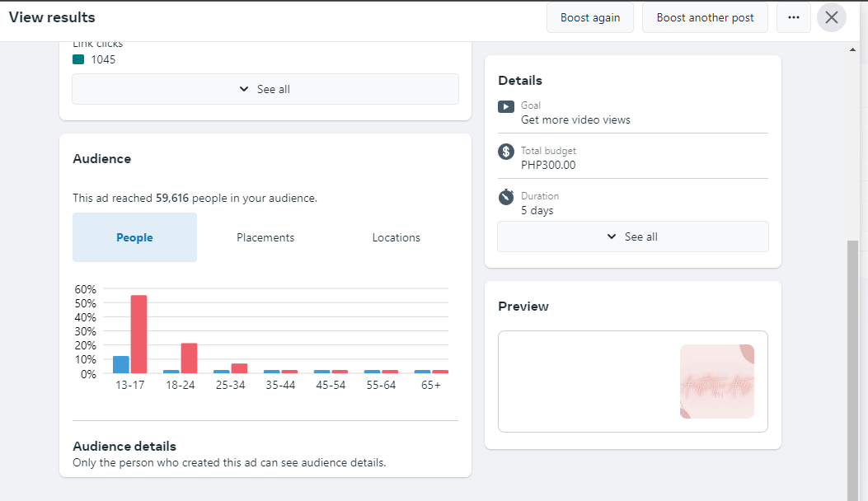Image resolution: width=868 pixels, height=501 pixels.
Task: Expand See all under Link clicks
Action: (265, 89)
